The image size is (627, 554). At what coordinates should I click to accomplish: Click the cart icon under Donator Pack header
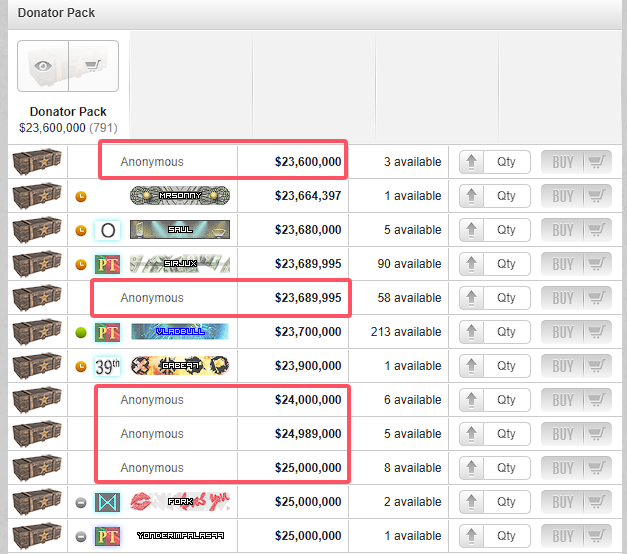coord(93,66)
